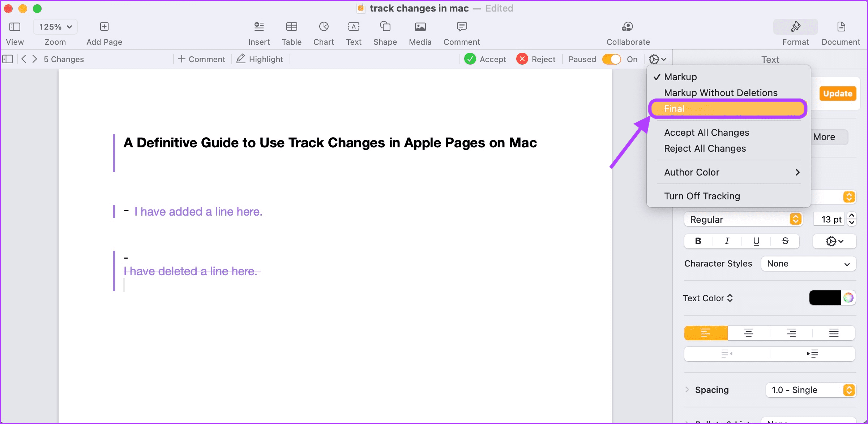Open Author Color submenu

pos(728,172)
